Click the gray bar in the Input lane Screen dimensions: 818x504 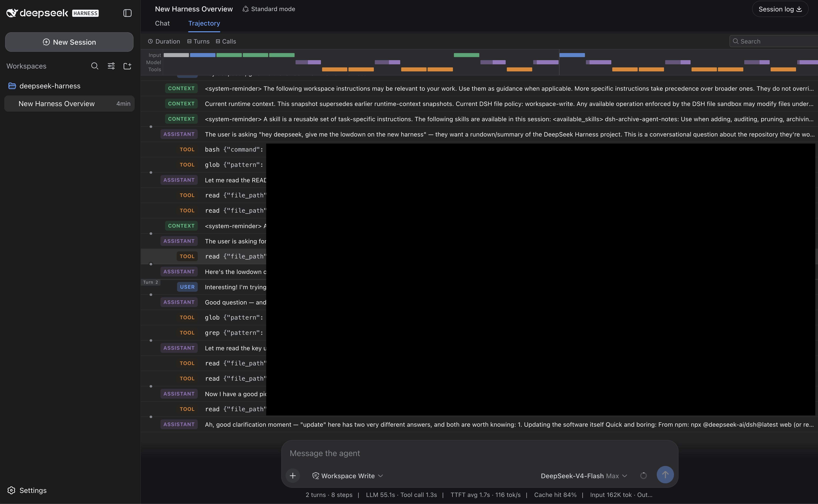click(176, 55)
